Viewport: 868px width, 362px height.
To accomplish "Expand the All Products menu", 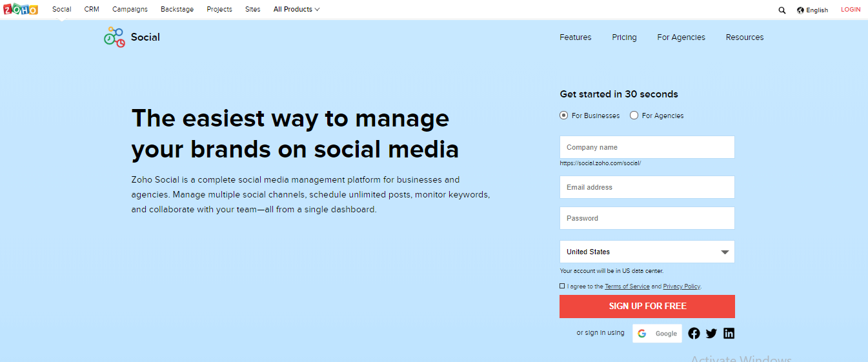I will pos(296,10).
